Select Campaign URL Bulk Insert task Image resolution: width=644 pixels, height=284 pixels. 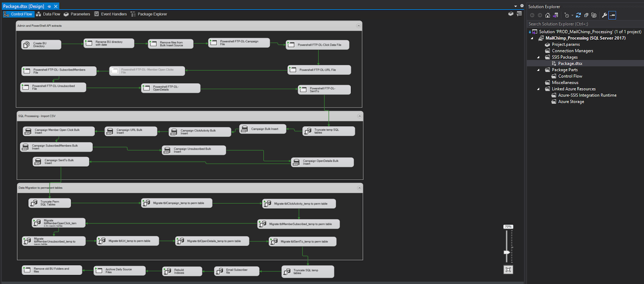(x=130, y=131)
